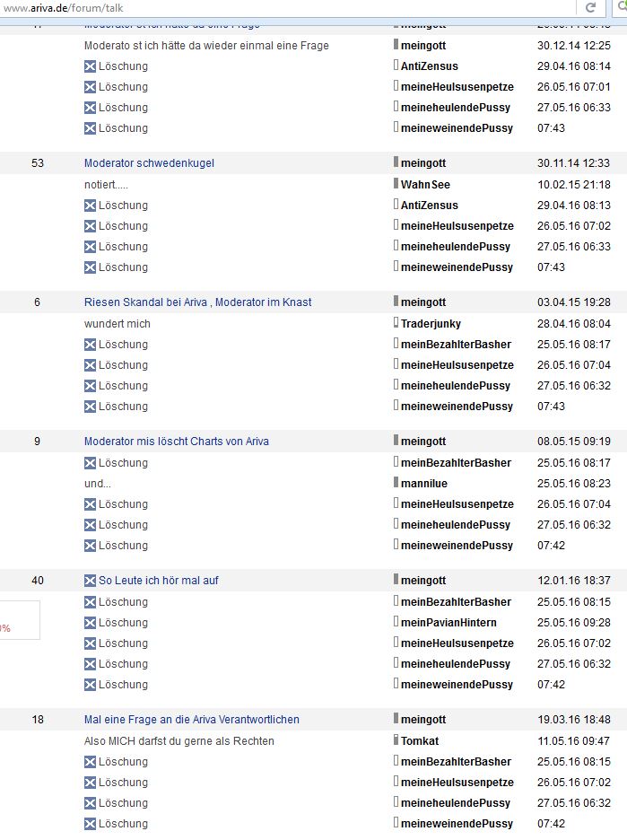The height and width of the screenshot is (840, 627).
Task: Open 'Riesen Skandal bei Ariva, Moderator im Knast'
Action: click(197, 302)
